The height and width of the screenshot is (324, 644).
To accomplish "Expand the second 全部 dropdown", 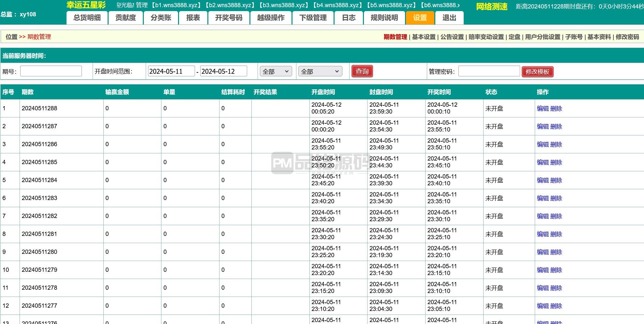I will [320, 71].
